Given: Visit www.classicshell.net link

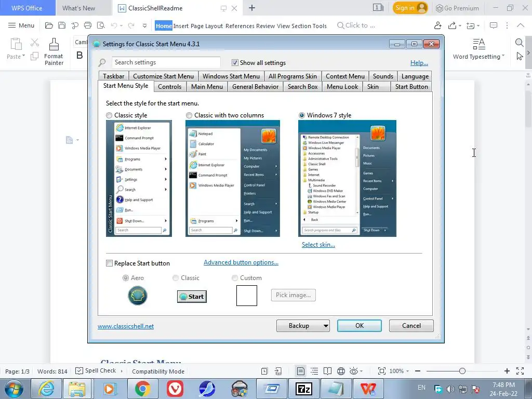Looking at the screenshot, I should click(126, 326).
